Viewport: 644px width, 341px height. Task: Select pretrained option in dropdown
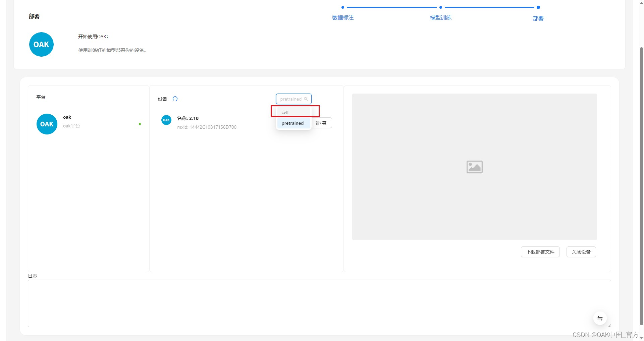[294, 123]
